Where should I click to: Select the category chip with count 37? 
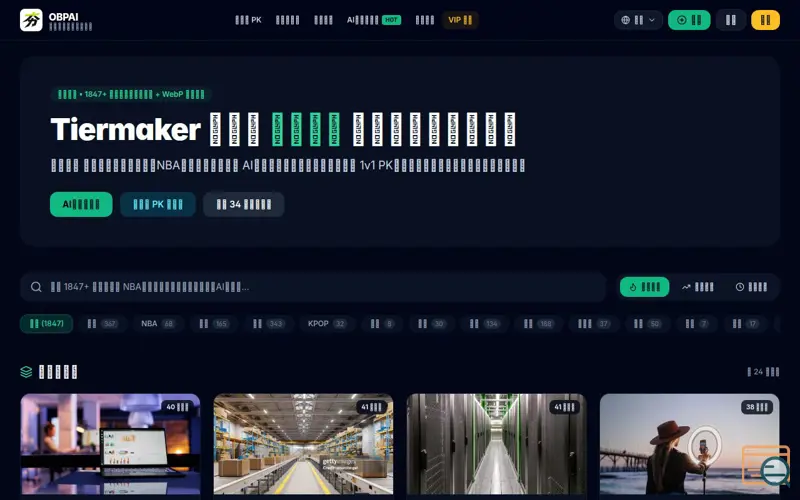[x=594, y=323]
